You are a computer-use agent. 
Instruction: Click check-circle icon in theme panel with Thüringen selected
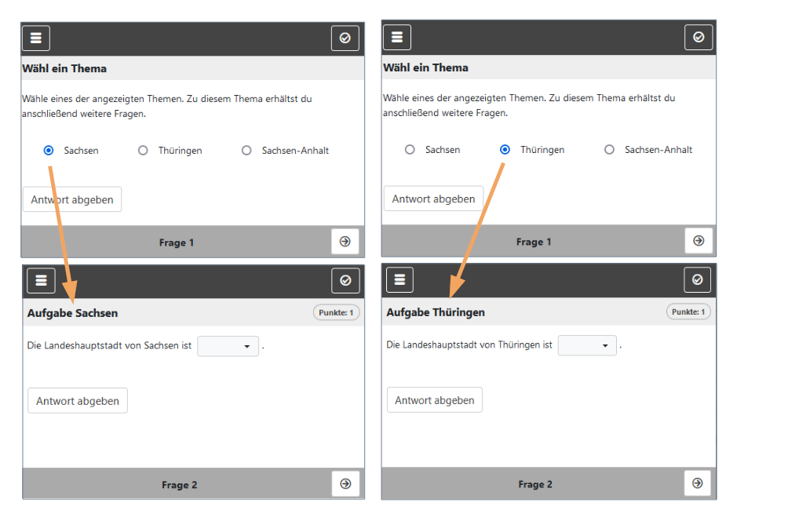click(699, 37)
